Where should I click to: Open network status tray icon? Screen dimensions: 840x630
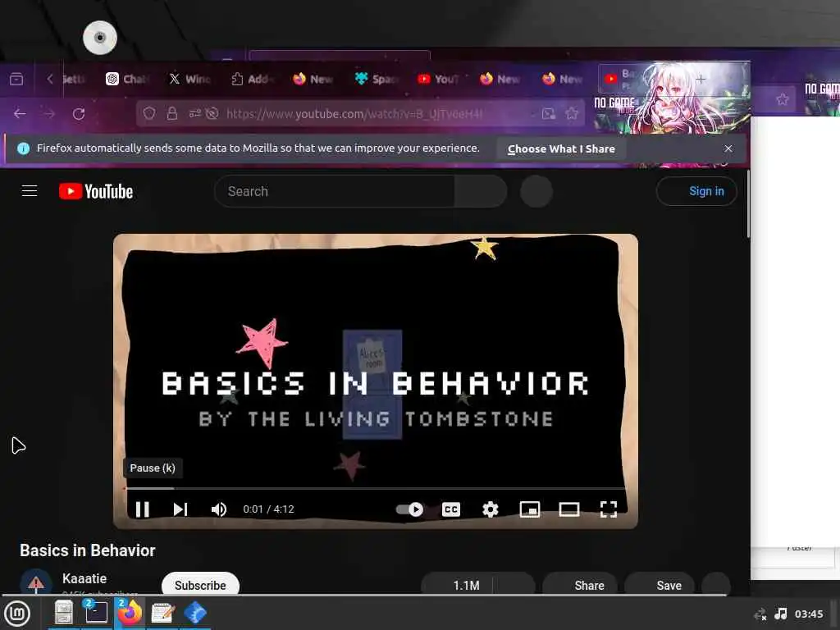coord(760,614)
